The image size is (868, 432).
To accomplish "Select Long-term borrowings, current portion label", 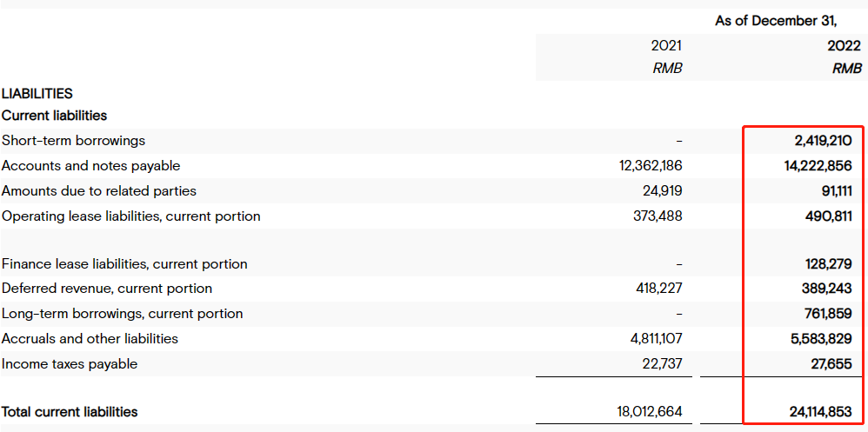I will tap(123, 314).
